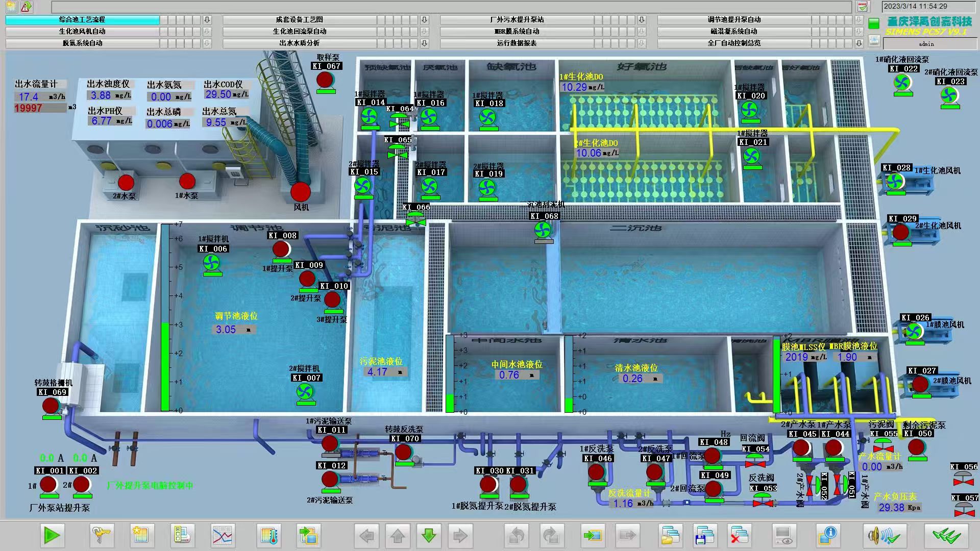Toggle the KI_067 取样泵 pump indicator
The height and width of the screenshot is (551, 980).
(x=325, y=80)
